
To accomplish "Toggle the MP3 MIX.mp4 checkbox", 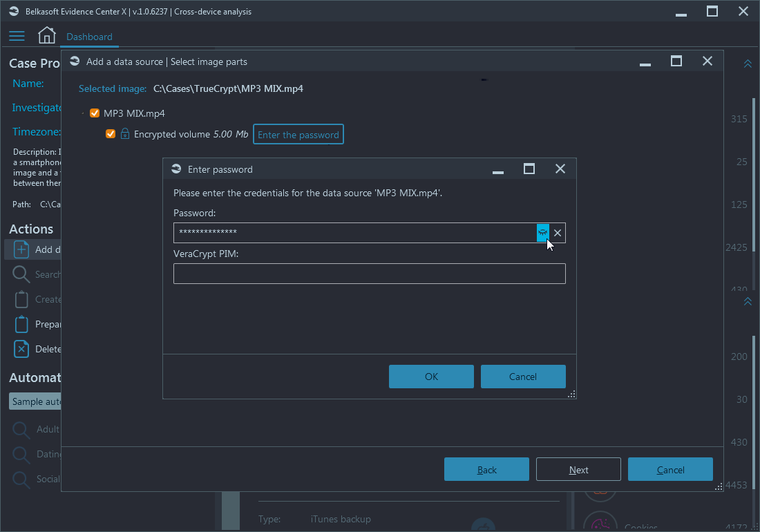I will click(95, 113).
